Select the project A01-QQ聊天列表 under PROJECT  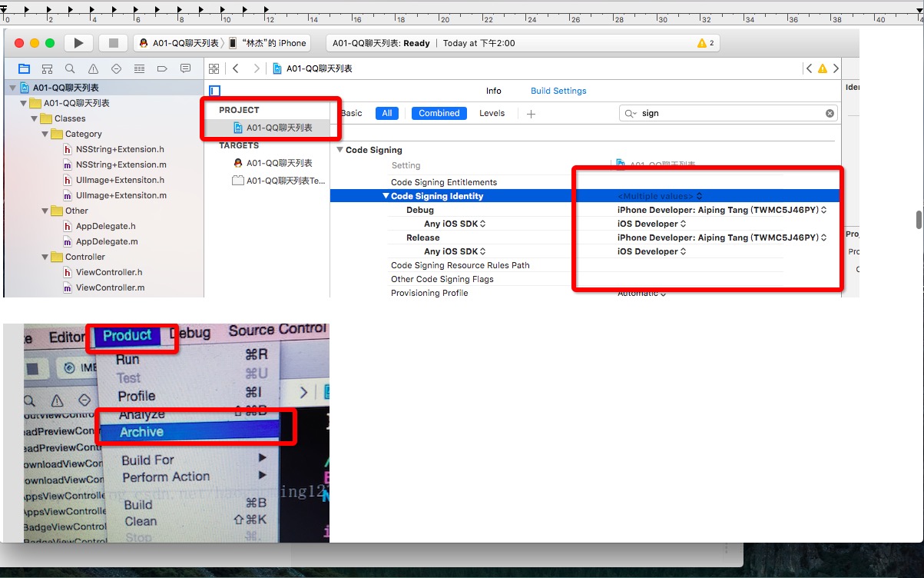pyautogui.click(x=273, y=128)
